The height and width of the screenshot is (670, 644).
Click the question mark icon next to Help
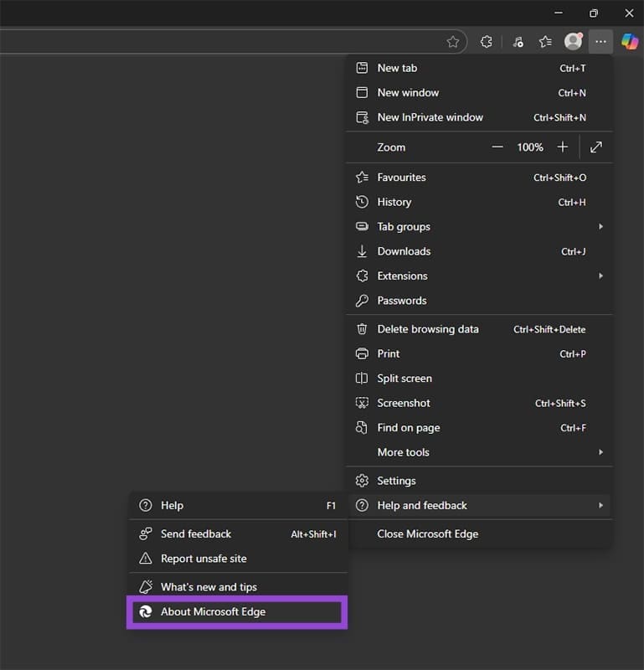144,505
